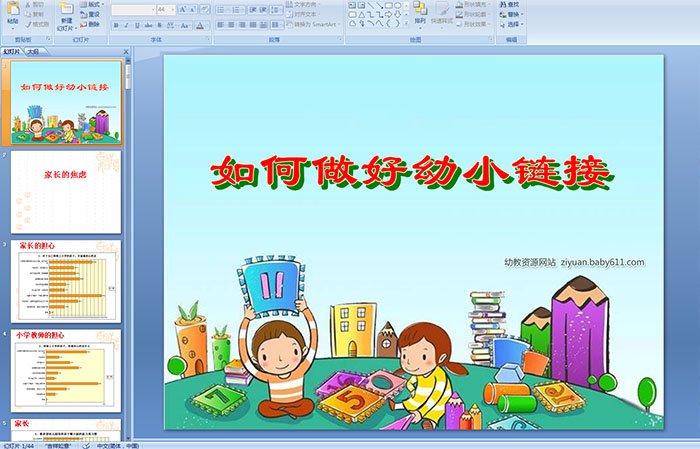
Task: Toggle Strikethrough formatting
Action: pos(148,25)
